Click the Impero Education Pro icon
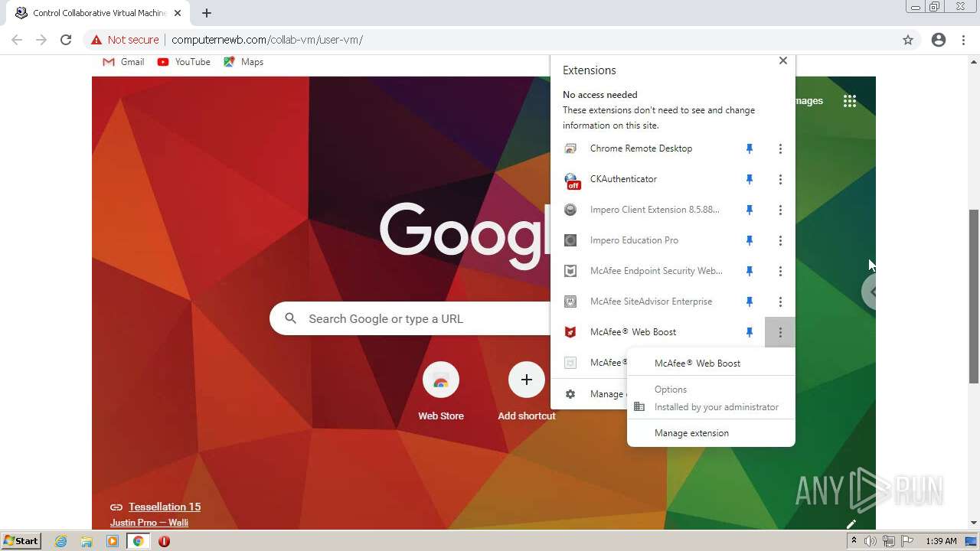The image size is (980, 551). pos(570,240)
